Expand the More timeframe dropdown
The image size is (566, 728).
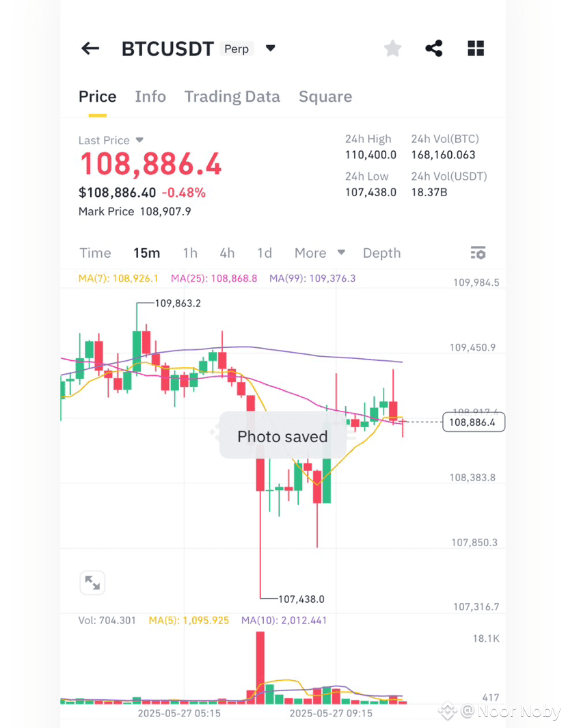click(319, 253)
